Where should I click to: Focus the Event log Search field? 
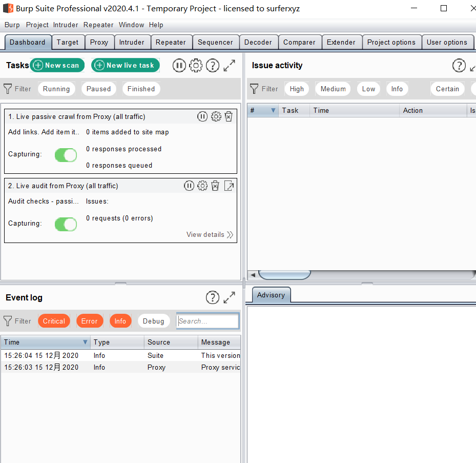(x=208, y=321)
